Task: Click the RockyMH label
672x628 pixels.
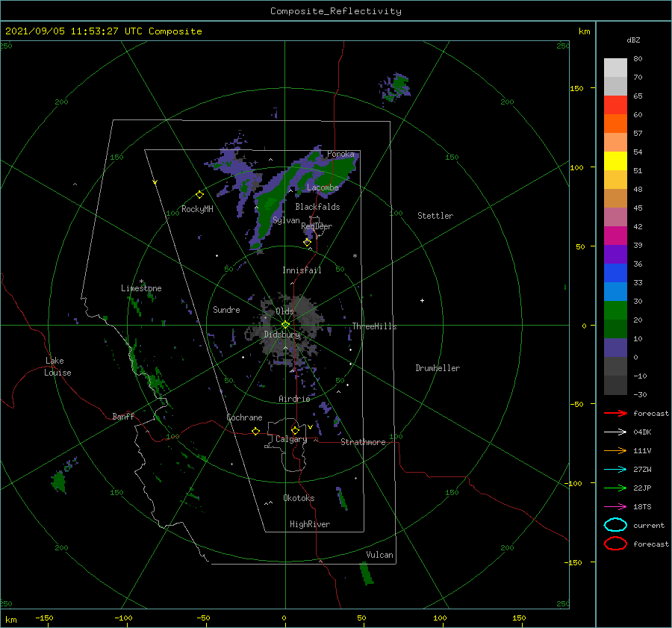Action: click(197, 209)
